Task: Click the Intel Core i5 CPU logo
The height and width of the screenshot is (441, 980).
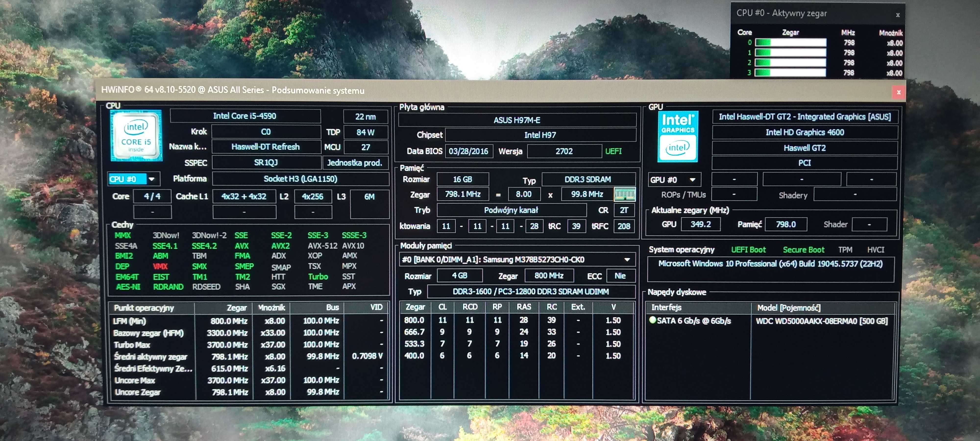Action: pos(136,136)
